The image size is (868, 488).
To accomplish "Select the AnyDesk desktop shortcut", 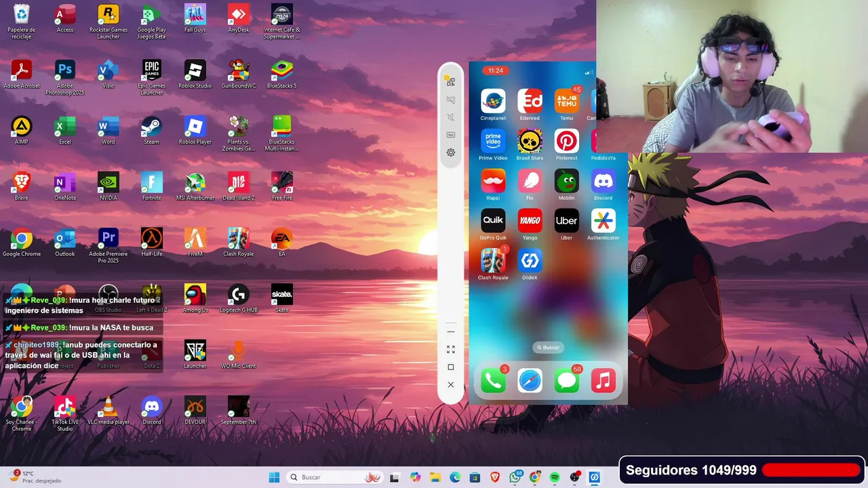I will pyautogui.click(x=239, y=19).
